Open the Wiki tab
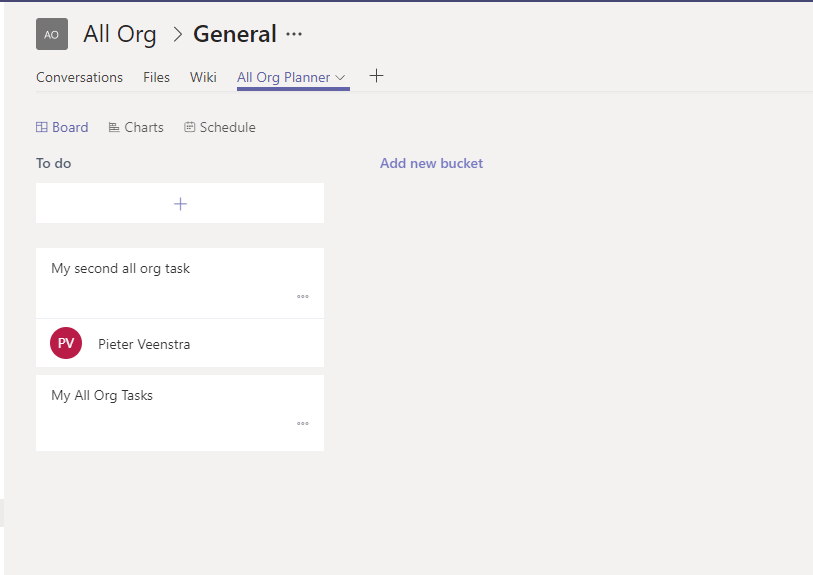The image size is (813, 575). 203,77
